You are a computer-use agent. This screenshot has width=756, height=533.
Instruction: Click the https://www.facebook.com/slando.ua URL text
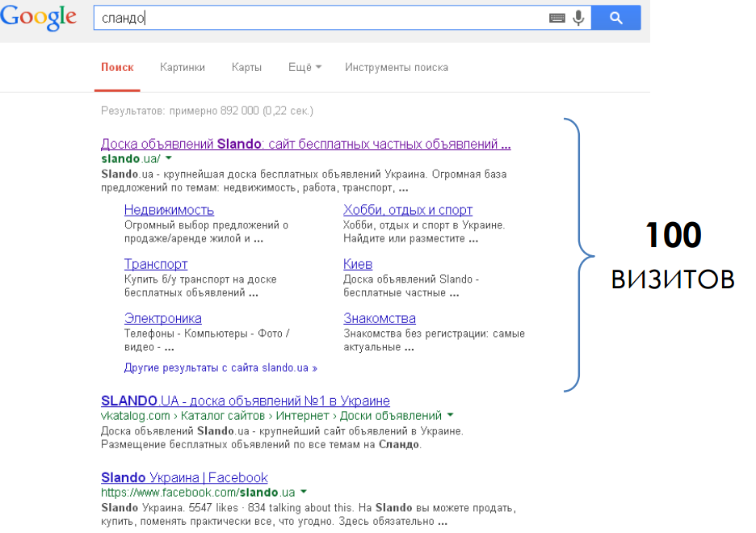pos(198,493)
